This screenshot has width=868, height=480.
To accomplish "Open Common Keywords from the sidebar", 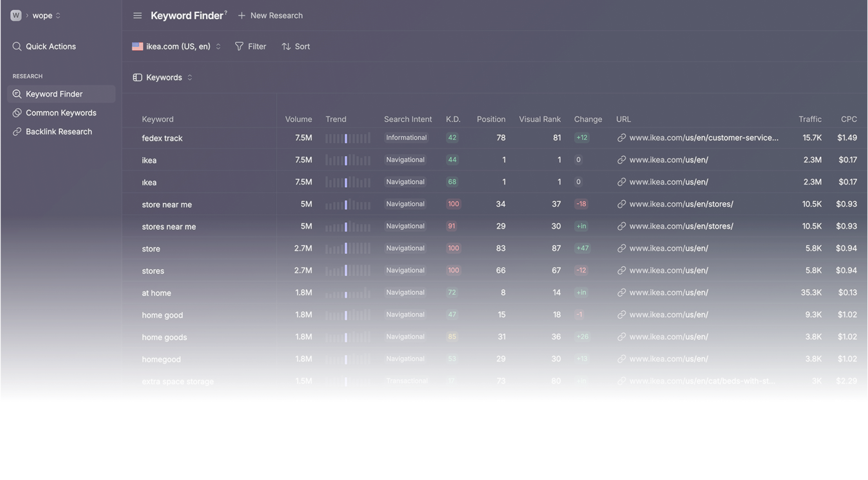I will 61,113.
